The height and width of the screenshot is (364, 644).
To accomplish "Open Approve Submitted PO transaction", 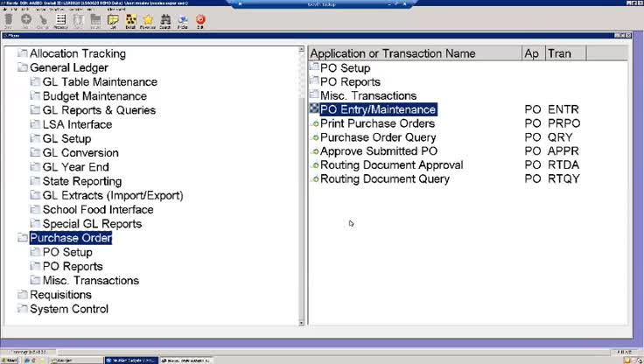I will (379, 151).
